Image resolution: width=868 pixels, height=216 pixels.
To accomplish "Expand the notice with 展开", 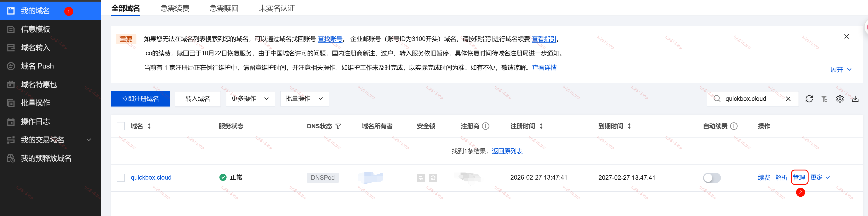I will point(841,70).
